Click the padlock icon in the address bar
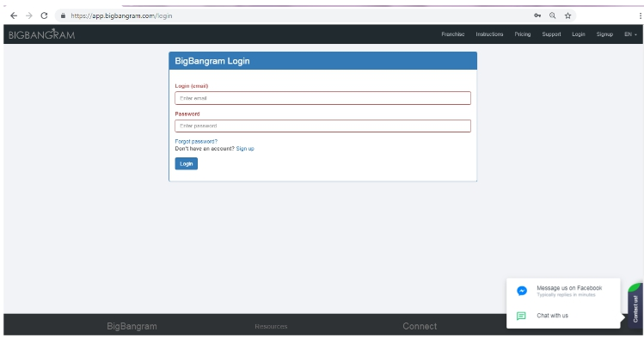The image size is (644, 338). pyautogui.click(x=63, y=15)
